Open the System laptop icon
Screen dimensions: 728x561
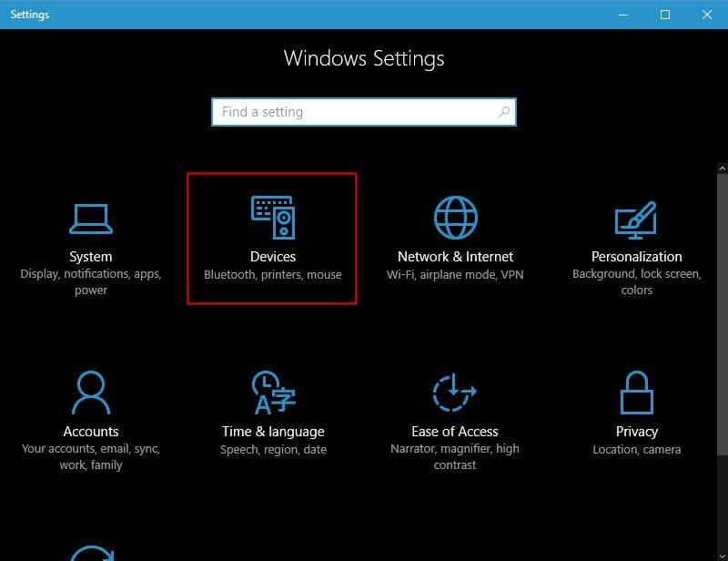90,219
